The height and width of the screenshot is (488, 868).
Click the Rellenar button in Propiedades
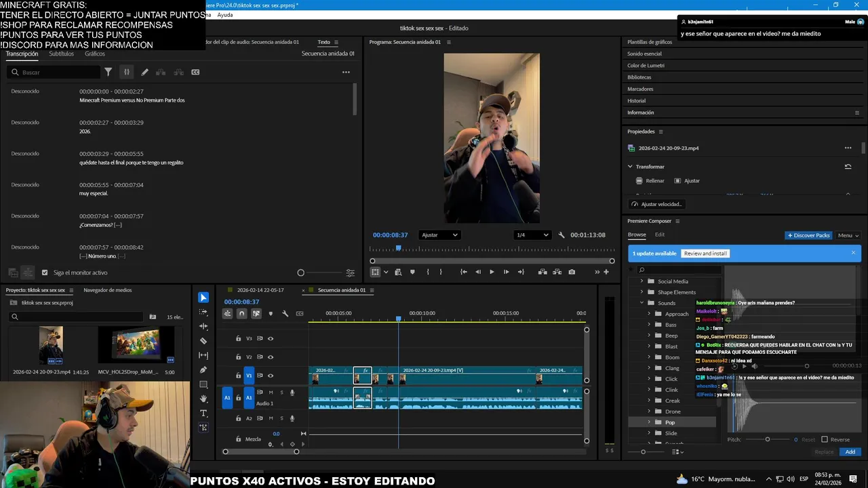click(x=650, y=181)
